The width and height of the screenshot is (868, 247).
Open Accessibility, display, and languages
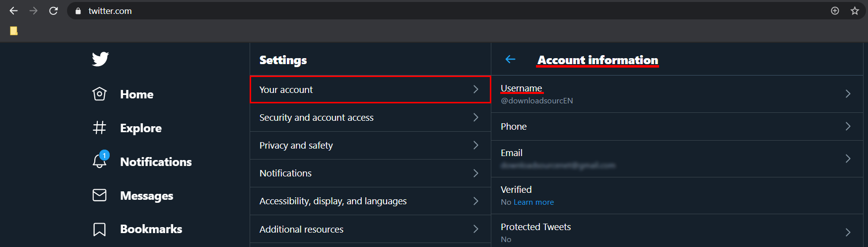[x=370, y=201]
